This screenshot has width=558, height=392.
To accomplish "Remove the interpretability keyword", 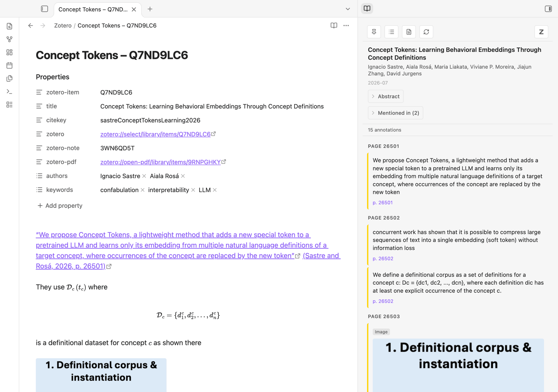I will (x=193, y=190).
